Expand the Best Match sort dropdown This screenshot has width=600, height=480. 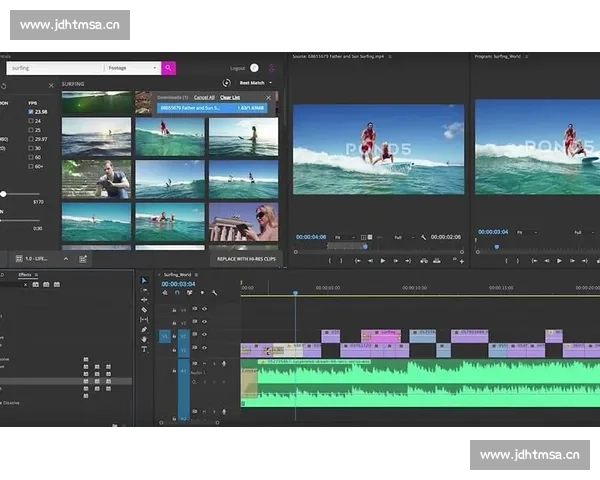click(256, 83)
